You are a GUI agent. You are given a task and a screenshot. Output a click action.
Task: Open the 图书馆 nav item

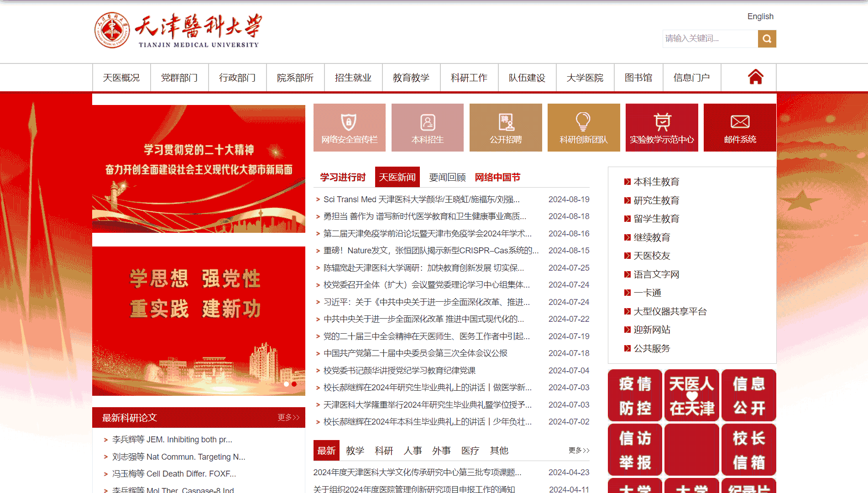(638, 78)
